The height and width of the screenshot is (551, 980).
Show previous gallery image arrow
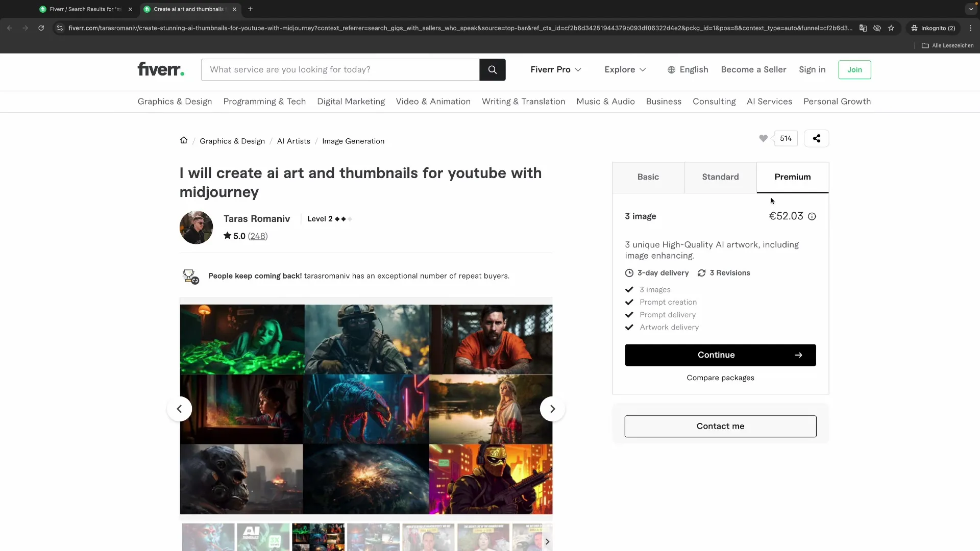pyautogui.click(x=179, y=409)
